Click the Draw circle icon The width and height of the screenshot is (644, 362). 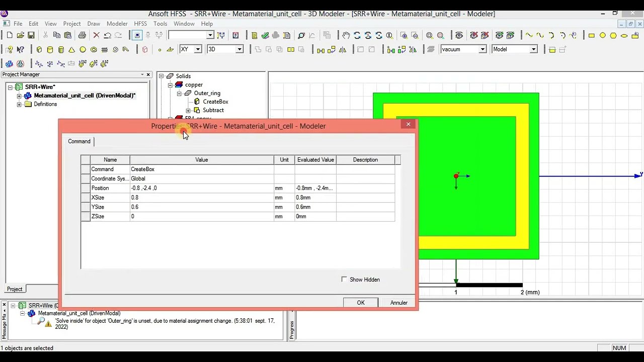coord(603,35)
